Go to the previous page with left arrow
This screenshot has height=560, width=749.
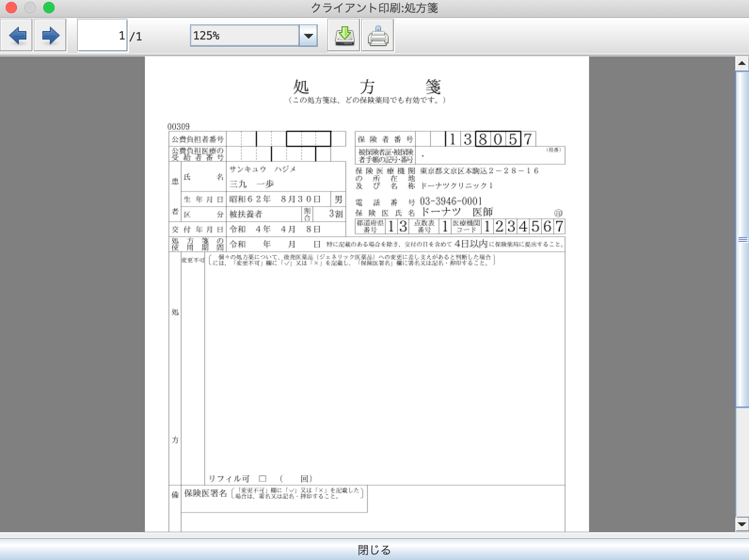[x=16, y=35]
